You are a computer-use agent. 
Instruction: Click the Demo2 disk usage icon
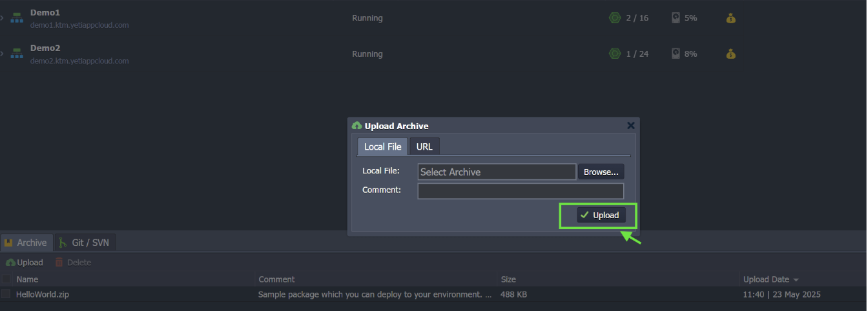(676, 54)
